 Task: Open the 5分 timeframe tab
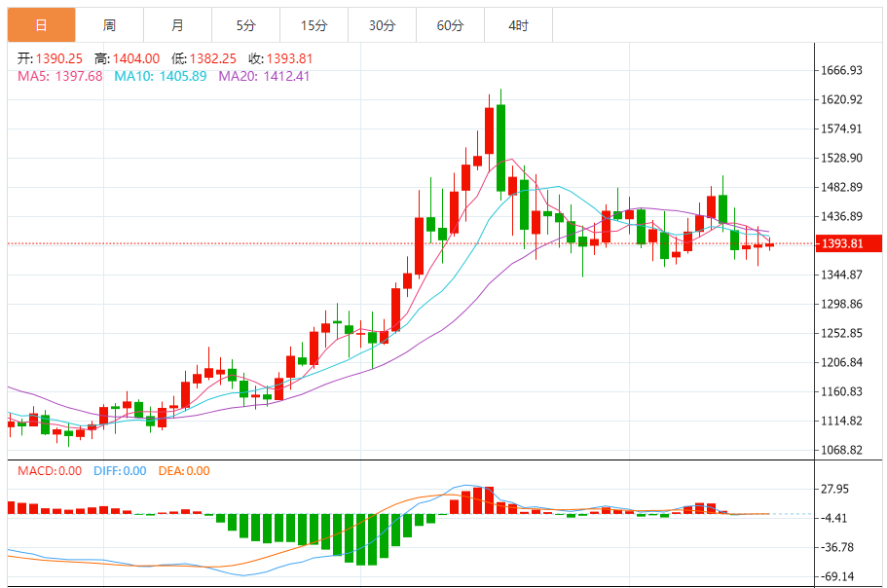(245, 25)
